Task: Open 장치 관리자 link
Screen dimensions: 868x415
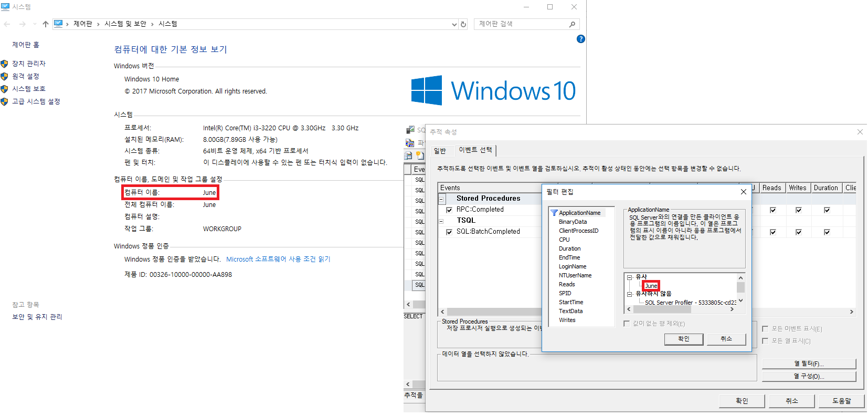Action: (29, 64)
